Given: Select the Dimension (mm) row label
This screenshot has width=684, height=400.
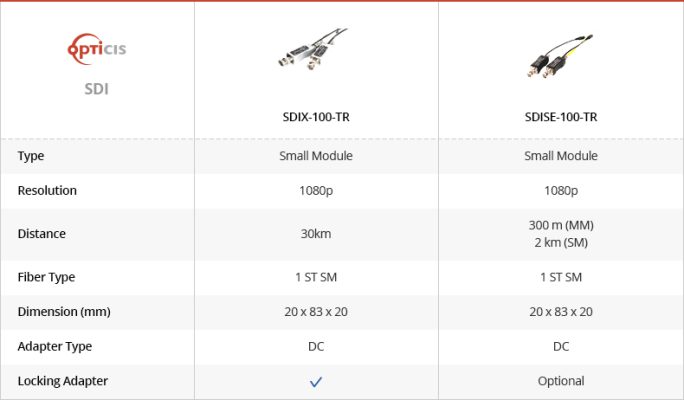Looking at the screenshot, I should tap(64, 312).
